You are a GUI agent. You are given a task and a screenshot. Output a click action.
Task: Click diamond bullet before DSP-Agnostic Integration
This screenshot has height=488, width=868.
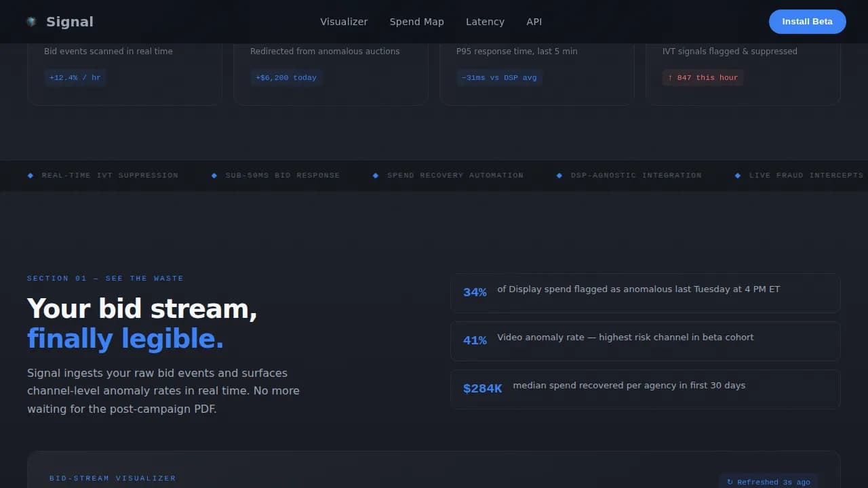559,176
